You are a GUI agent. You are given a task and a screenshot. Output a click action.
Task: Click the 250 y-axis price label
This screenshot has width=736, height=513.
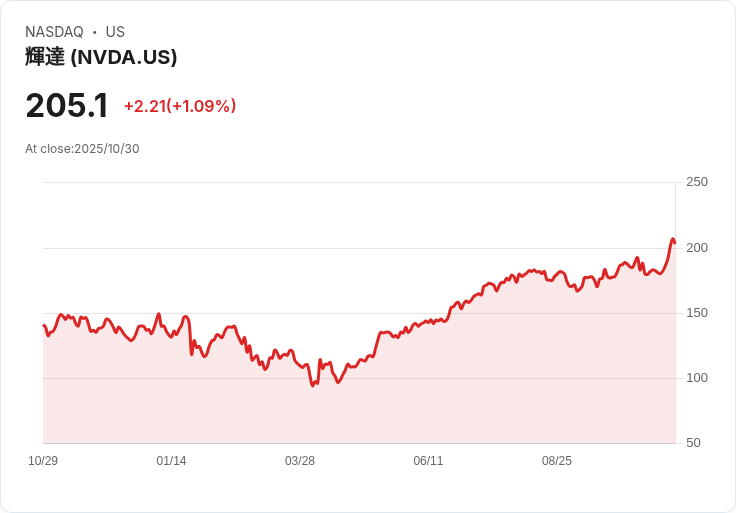tap(697, 182)
